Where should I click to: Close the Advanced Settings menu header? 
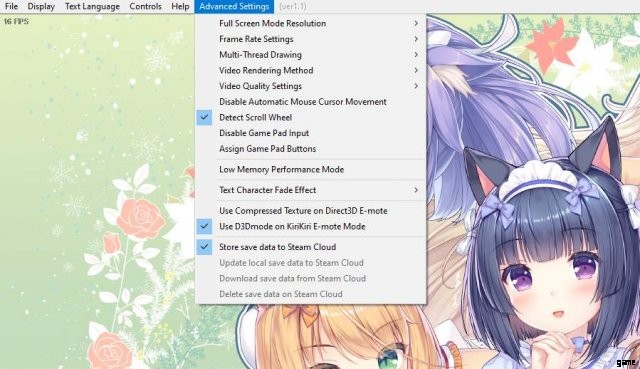point(234,7)
